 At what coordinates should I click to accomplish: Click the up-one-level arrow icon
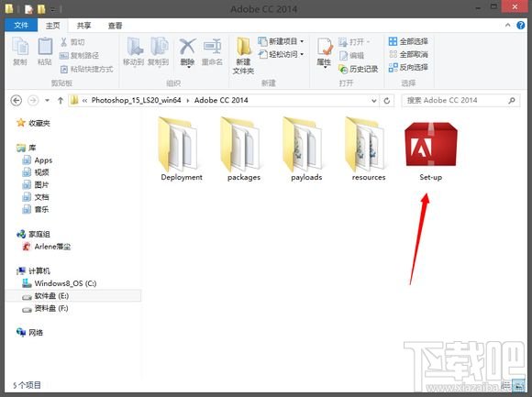pyautogui.click(x=61, y=100)
